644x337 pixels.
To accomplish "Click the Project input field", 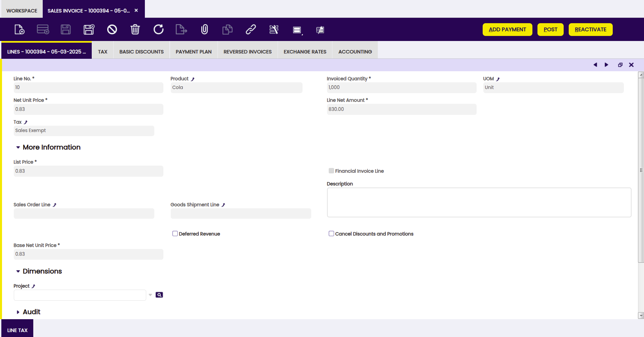I will click(x=80, y=295).
